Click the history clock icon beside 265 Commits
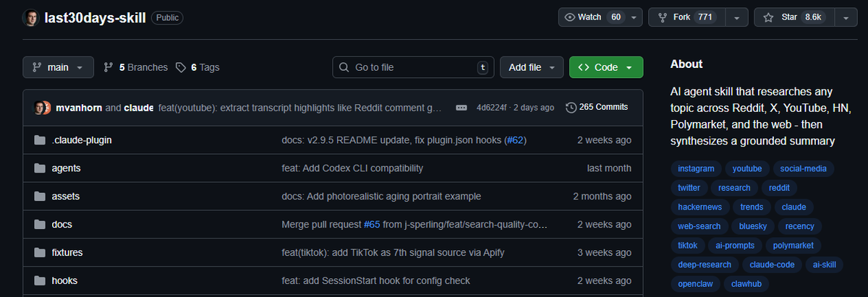868x297 pixels. point(571,107)
